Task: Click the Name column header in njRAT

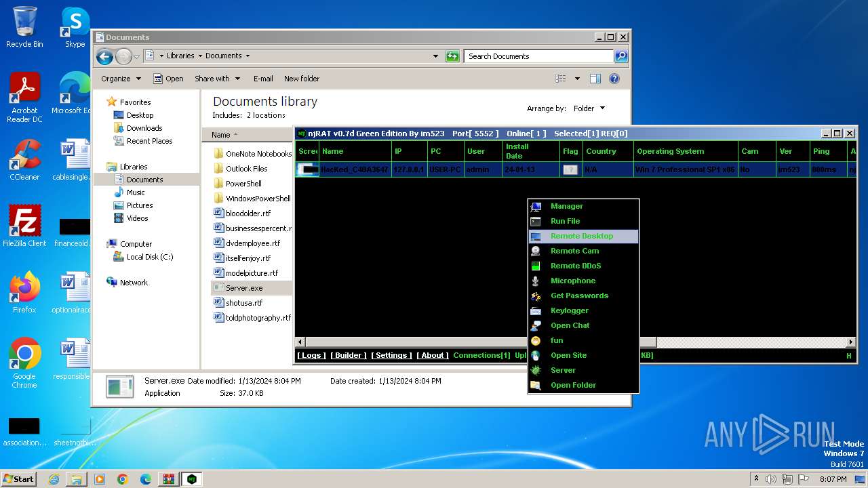Action: tap(355, 151)
